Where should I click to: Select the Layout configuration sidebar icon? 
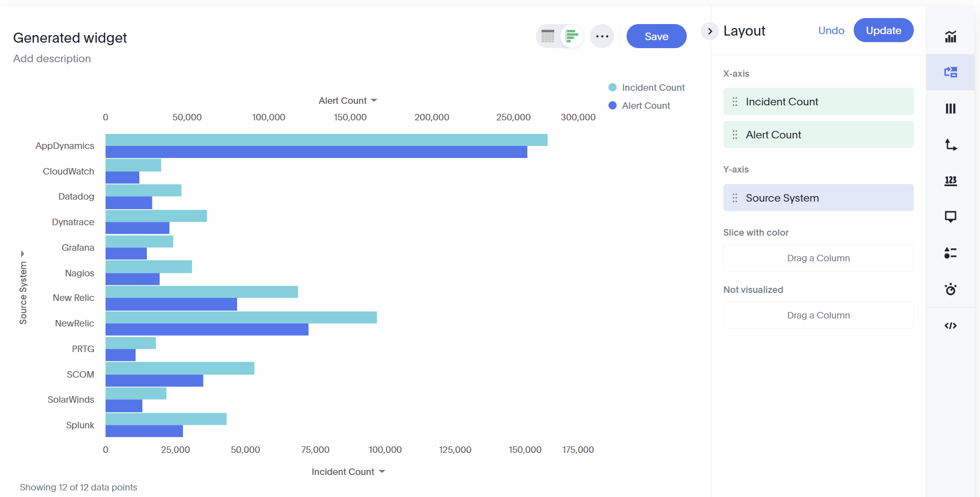[950, 72]
